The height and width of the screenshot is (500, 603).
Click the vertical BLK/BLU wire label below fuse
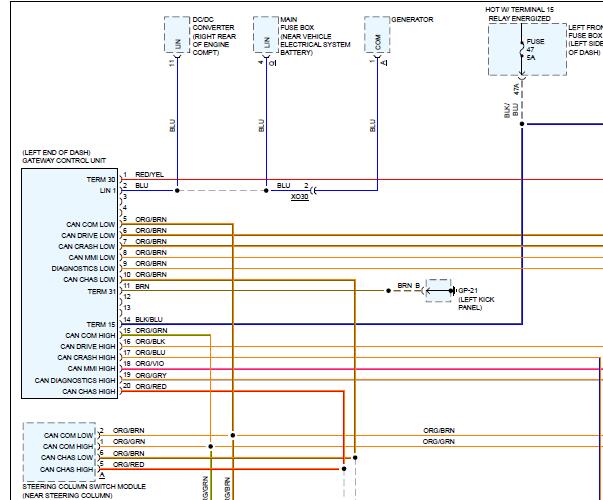pos(511,110)
